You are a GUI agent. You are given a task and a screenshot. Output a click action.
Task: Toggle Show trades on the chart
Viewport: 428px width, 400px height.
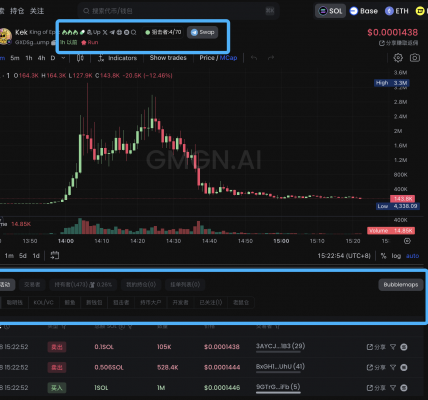pos(168,58)
